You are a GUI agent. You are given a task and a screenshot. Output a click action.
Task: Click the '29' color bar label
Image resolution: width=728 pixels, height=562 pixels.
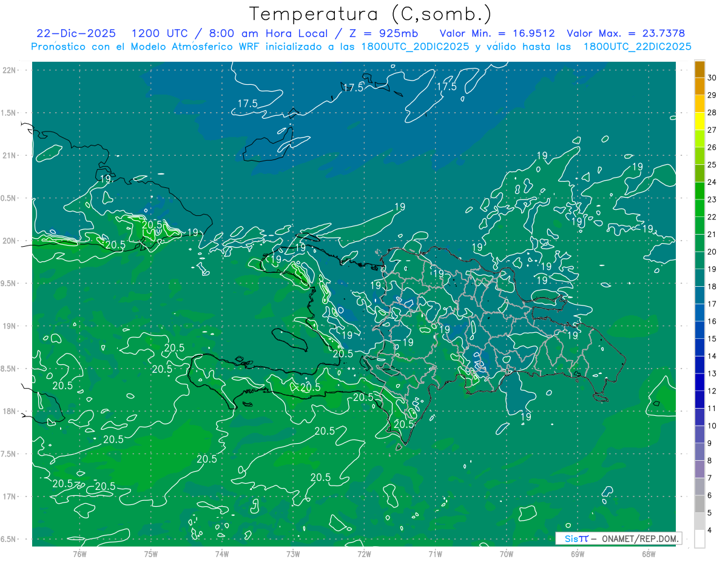click(712, 95)
